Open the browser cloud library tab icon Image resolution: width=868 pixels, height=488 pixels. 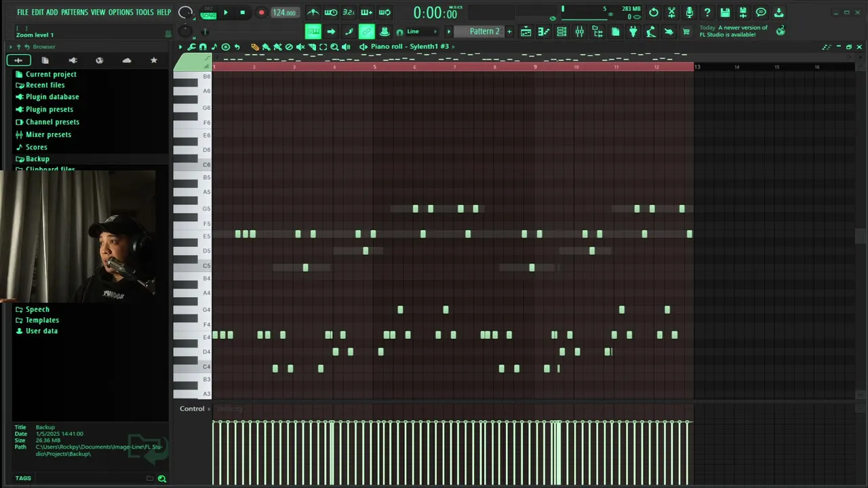(127, 60)
